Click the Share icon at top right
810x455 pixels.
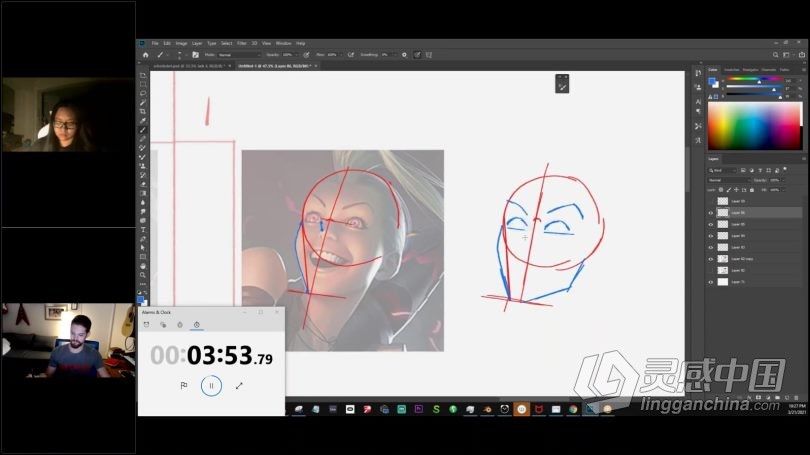coord(802,55)
